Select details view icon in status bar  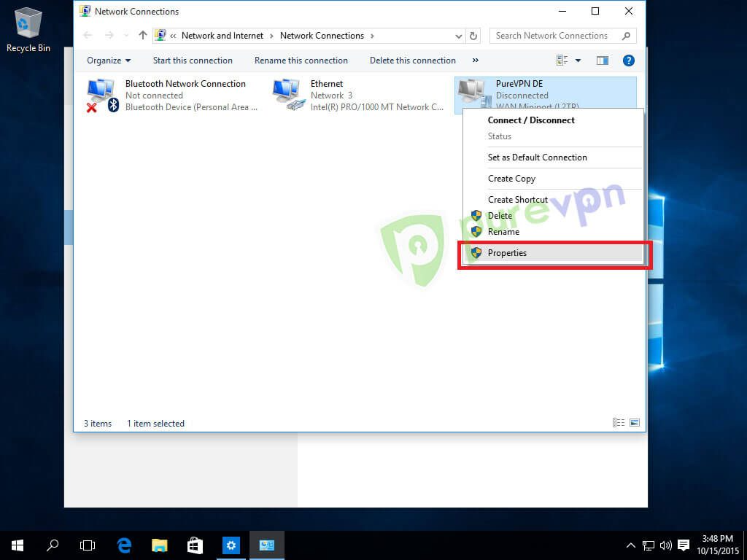click(618, 422)
